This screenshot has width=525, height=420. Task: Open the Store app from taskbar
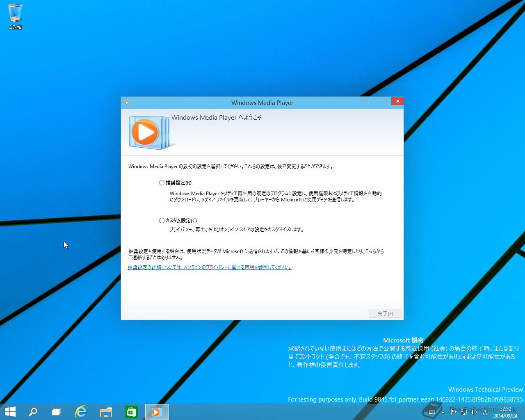tap(131, 412)
